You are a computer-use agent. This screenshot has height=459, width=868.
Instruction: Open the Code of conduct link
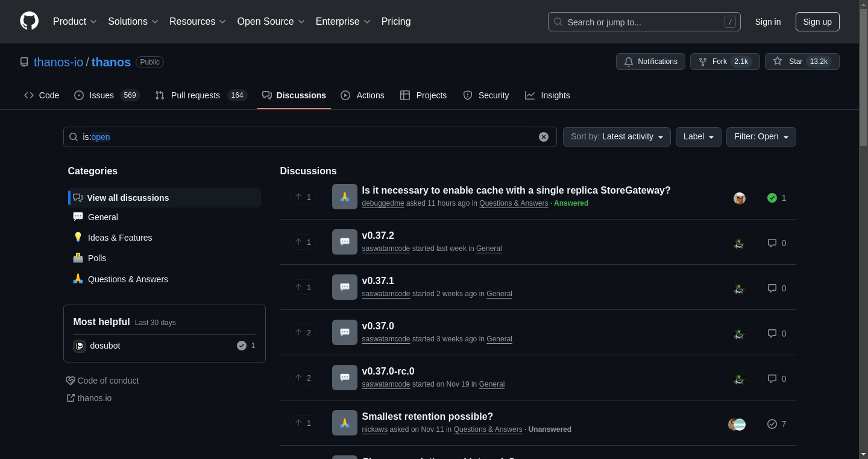pyautogui.click(x=102, y=381)
